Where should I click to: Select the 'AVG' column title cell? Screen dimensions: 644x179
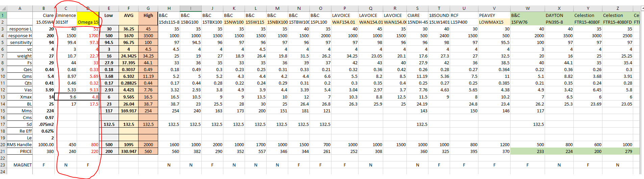pos(128,15)
